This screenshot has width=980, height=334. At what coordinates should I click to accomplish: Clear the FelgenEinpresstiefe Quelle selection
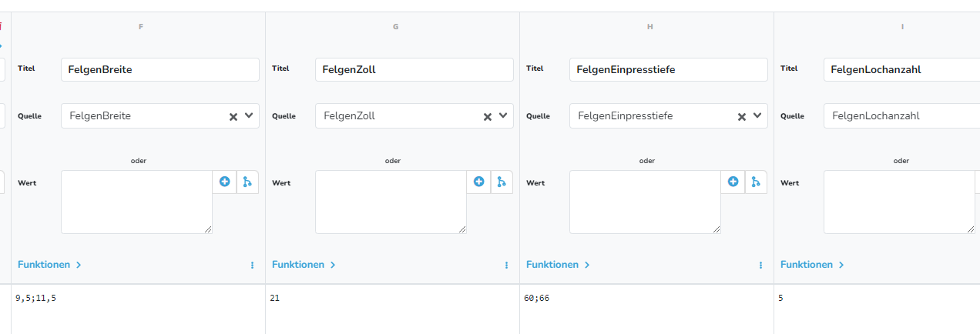click(742, 116)
